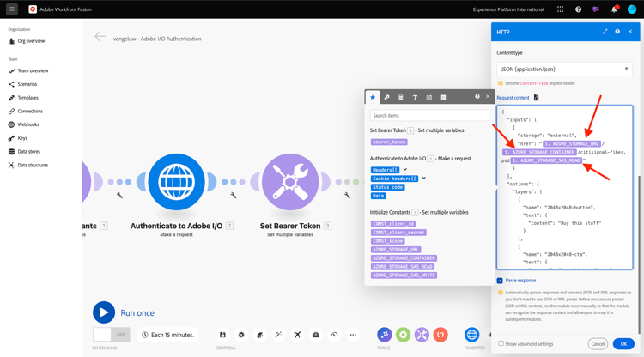Open Keys in sidebar
This screenshot has height=357, width=644.
coord(18,138)
